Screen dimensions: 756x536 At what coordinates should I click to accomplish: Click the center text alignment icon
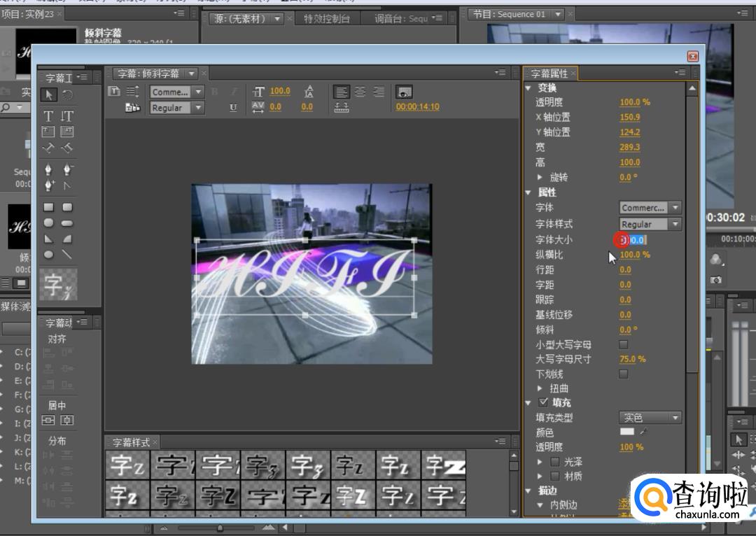[x=360, y=92]
